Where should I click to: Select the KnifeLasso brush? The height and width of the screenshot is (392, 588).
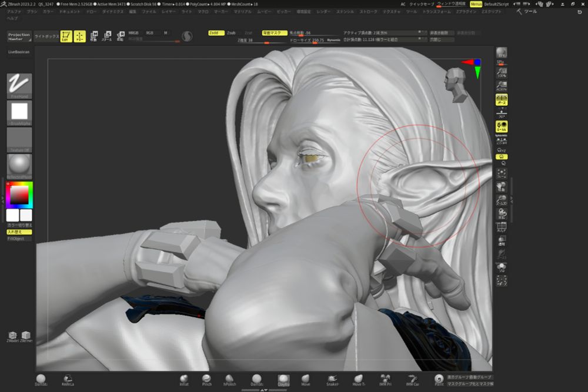(68, 380)
